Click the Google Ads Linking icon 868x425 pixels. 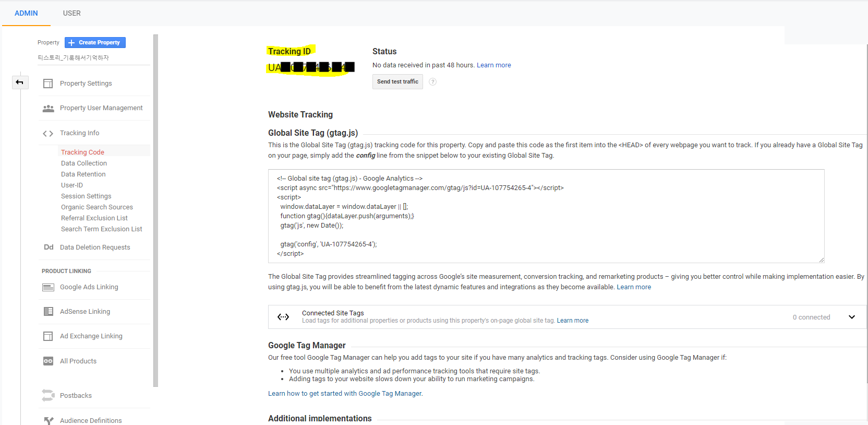(48, 287)
